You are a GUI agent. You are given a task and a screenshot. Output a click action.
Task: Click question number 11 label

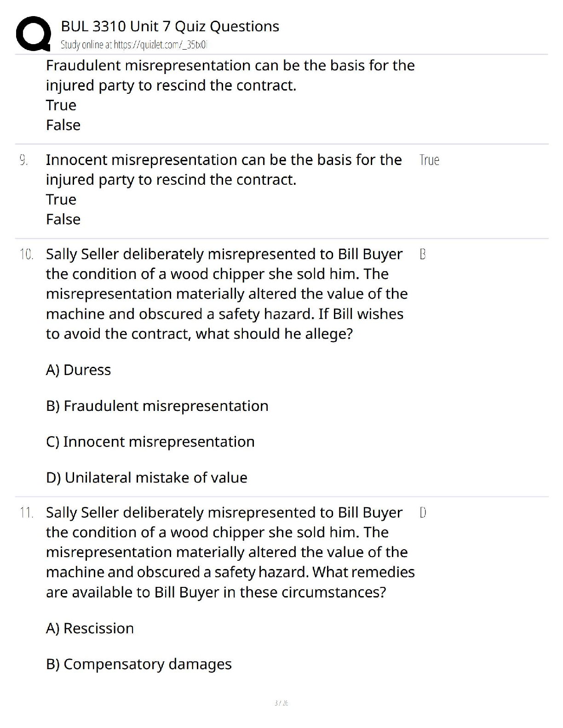pyautogui.click(x=27, y=512)
